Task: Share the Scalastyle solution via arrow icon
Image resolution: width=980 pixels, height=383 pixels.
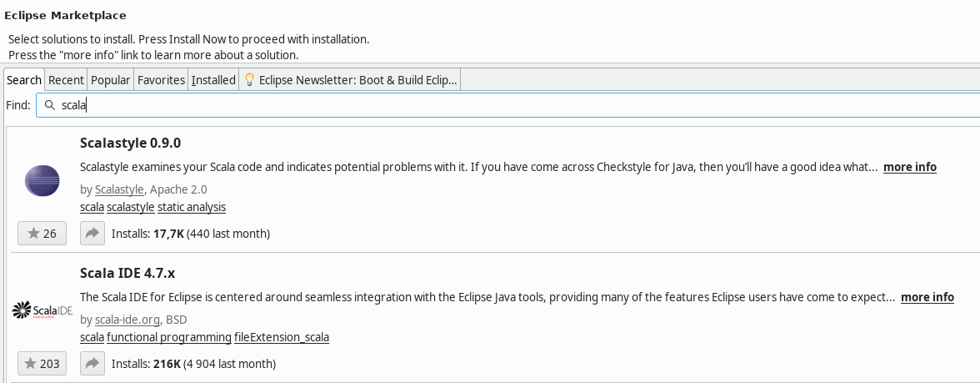Action: pos(92,234)
